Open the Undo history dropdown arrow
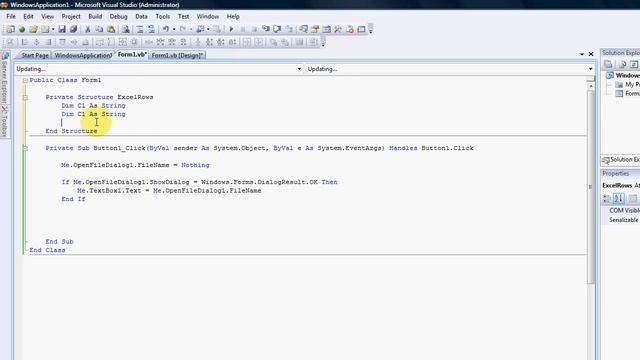 click(174, 29)
